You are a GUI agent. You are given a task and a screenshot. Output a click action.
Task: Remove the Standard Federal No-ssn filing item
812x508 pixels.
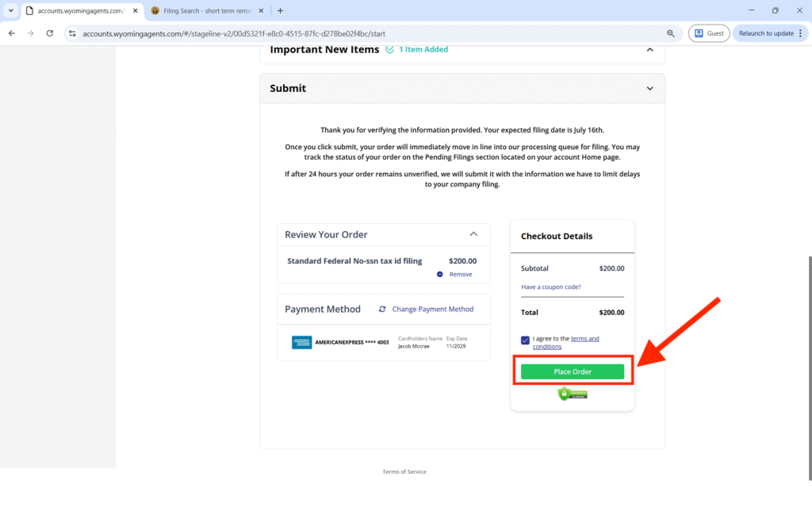click(x=460, y=274)
